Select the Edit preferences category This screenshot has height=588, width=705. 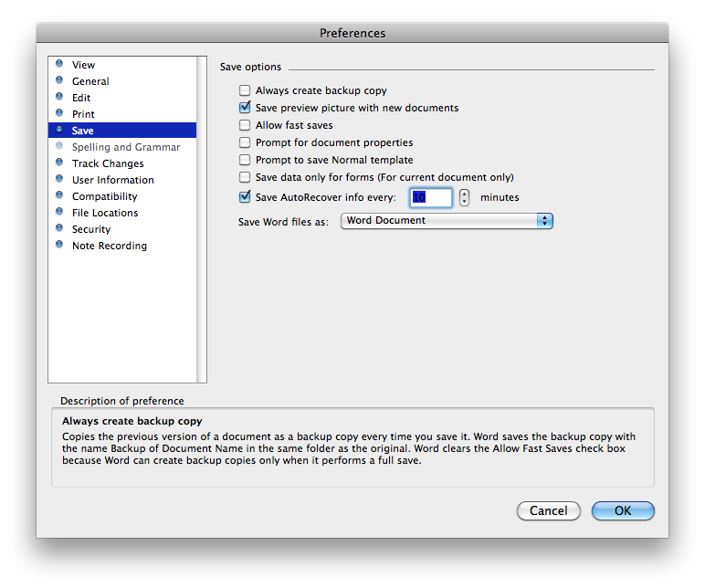click(122, 98)
